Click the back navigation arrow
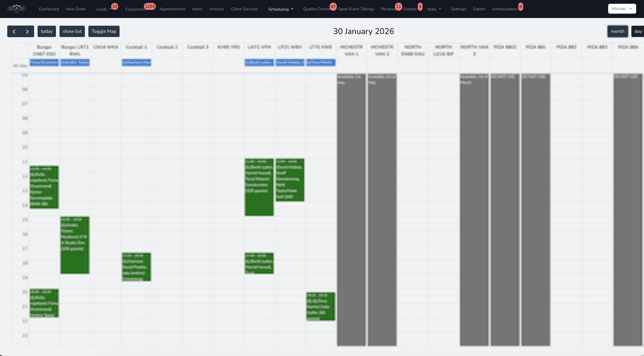Image resolution: width=644 pixels, height=356 pixels. tap(14, 31)
